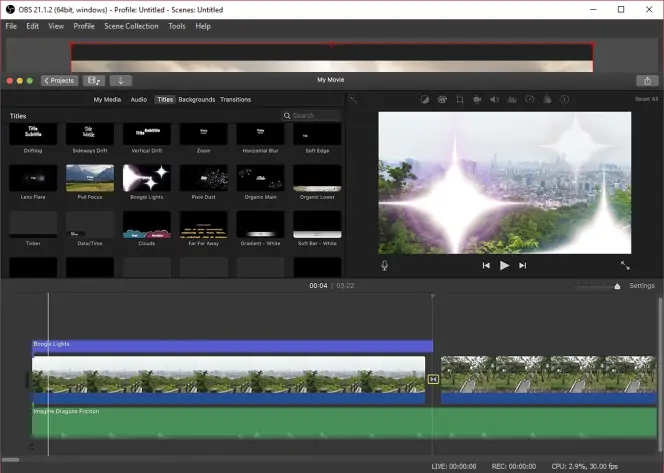Viewport: 664px width, 473px height.
Task: Click the titles Search field
Action: [x=311, y=116]
